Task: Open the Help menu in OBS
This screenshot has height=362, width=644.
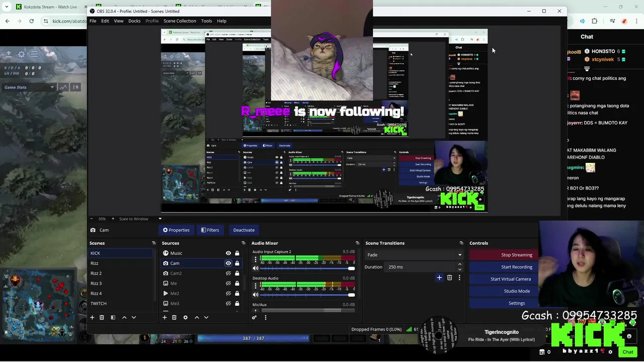Action: pyautogui.click(x=221, y=21)
